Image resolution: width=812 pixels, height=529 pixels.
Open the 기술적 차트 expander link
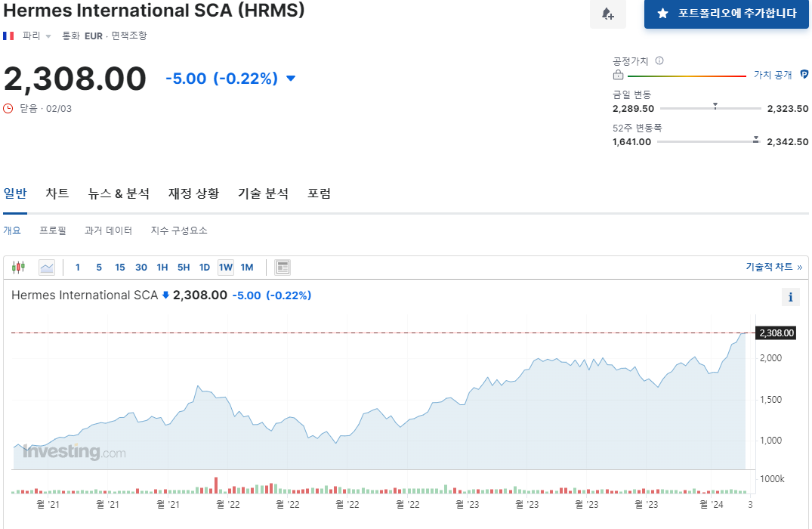(773, 267)
